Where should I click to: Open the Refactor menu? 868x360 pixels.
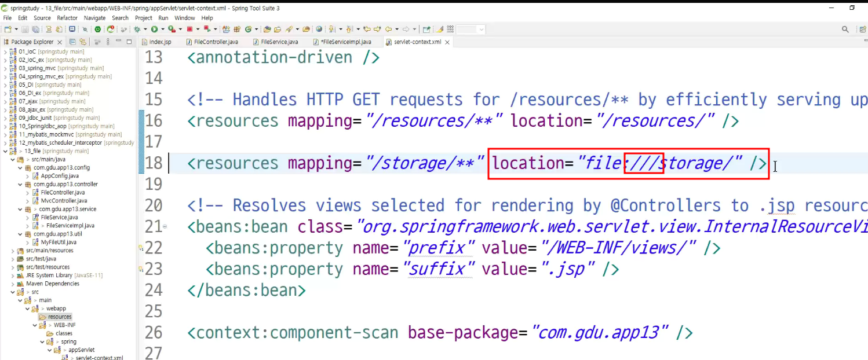click(x=67, y=18)
